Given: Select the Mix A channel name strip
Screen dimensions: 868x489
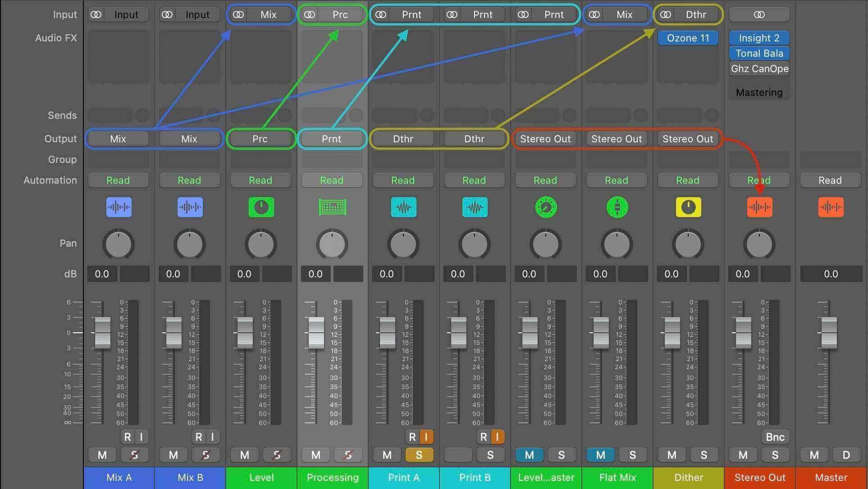Looking at the screenshot, I should [119, 478].
